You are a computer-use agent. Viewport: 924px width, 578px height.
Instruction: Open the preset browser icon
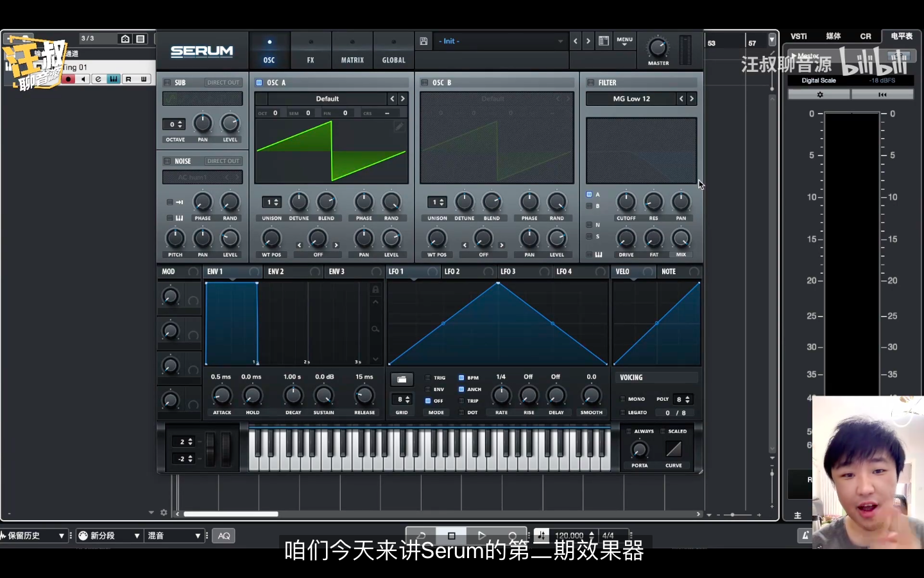(x=604, y=41)
